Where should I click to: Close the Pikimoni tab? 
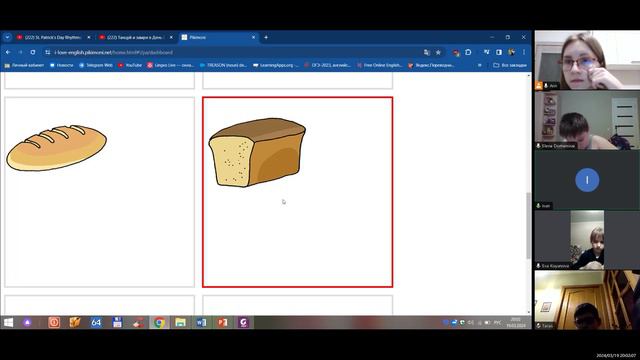253,37
